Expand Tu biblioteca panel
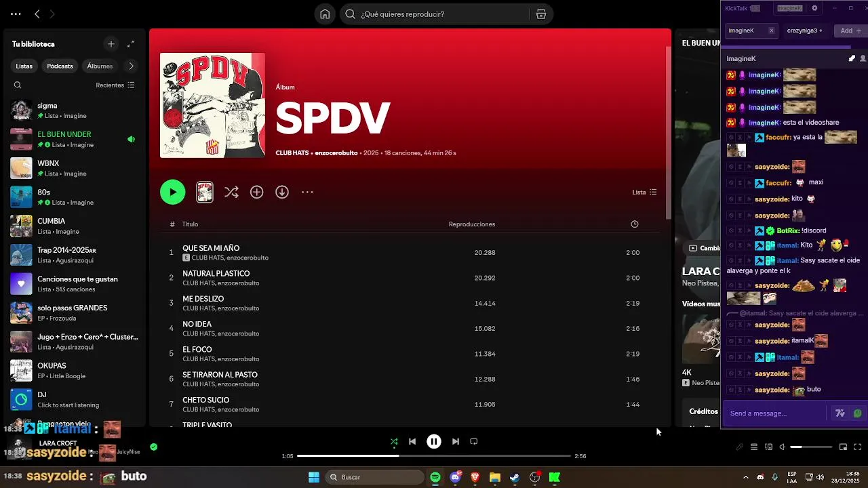 tap(131, 44)
